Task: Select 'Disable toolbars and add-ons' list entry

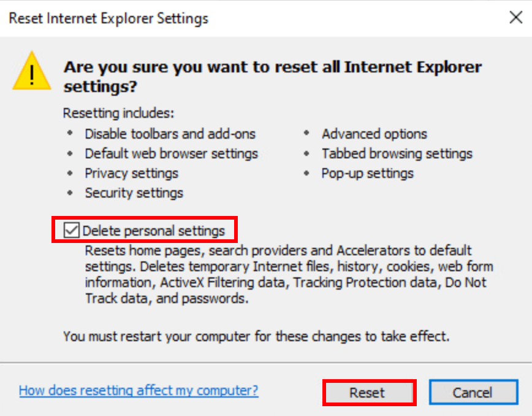Action: 170,134
